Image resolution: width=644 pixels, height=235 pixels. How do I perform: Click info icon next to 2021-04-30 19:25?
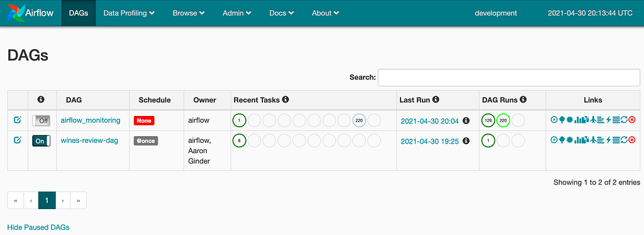466,140
